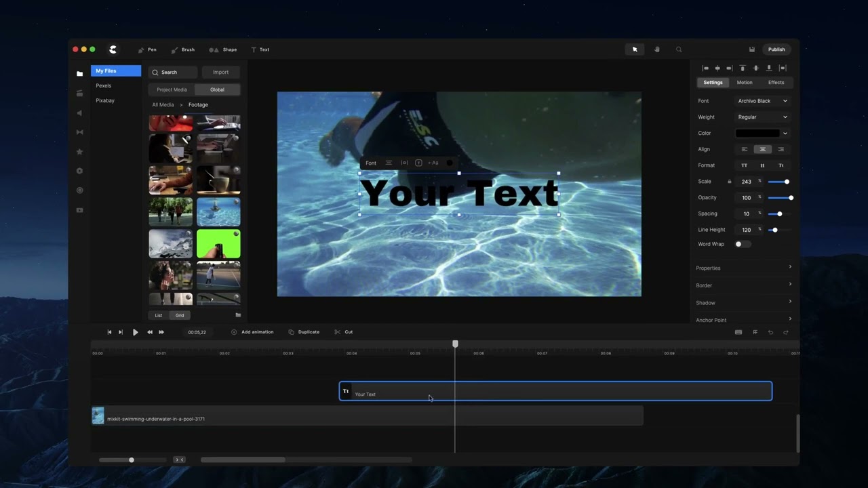Expand the Border section
Viewport: 868px width, 488px height.
click(x=744, y=285)
